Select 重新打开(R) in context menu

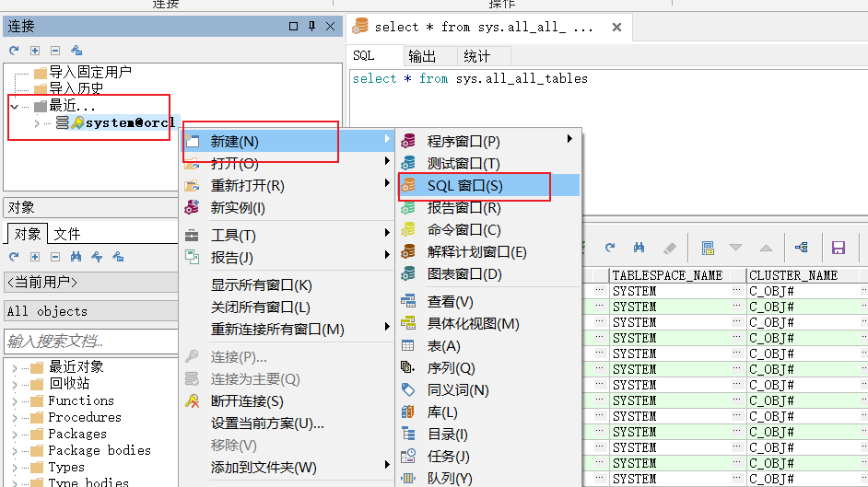(x=287, y=186)
